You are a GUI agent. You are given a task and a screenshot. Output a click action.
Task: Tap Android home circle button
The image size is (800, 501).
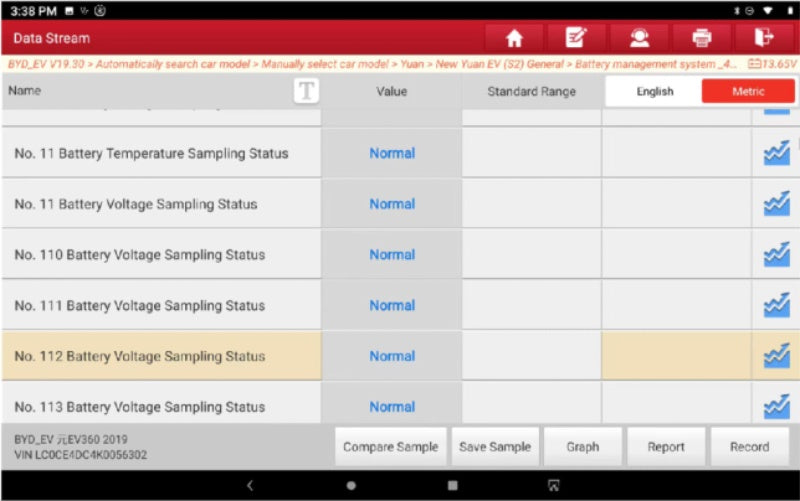[351, 485]
